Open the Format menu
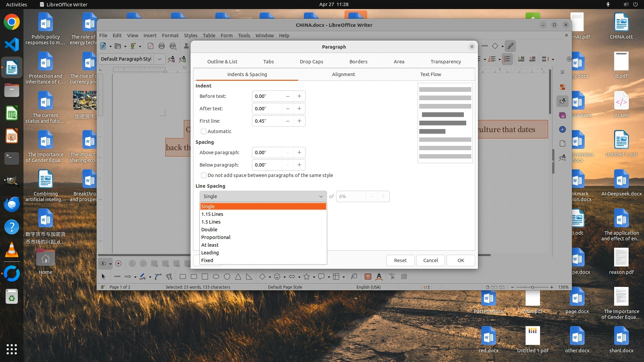 click(170, 36)
